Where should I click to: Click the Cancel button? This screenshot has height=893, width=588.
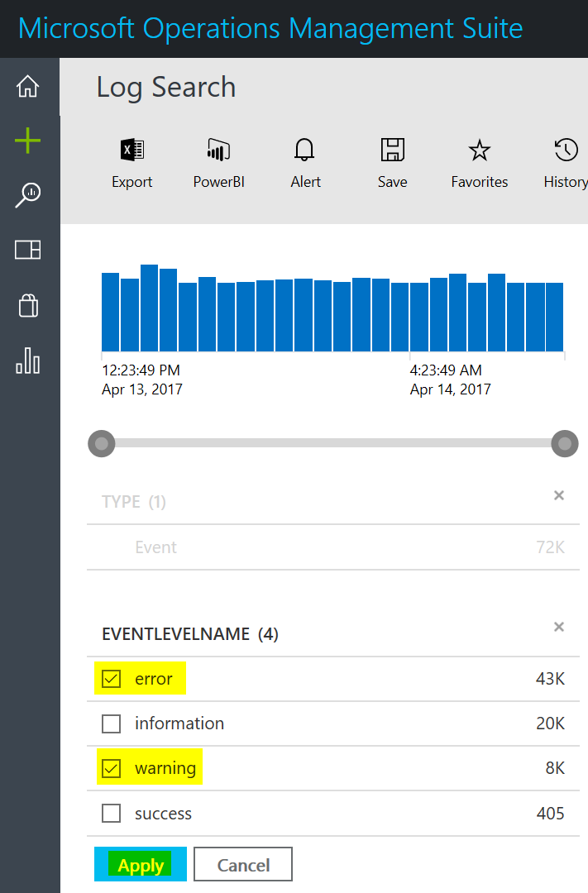coord(243,864)
